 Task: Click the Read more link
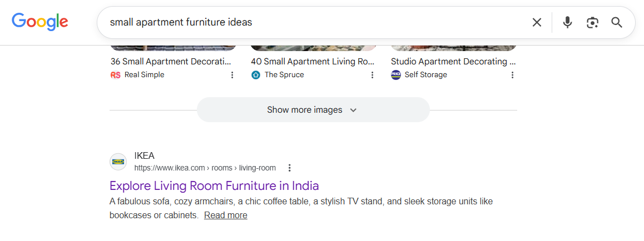(x=225, y=215)
